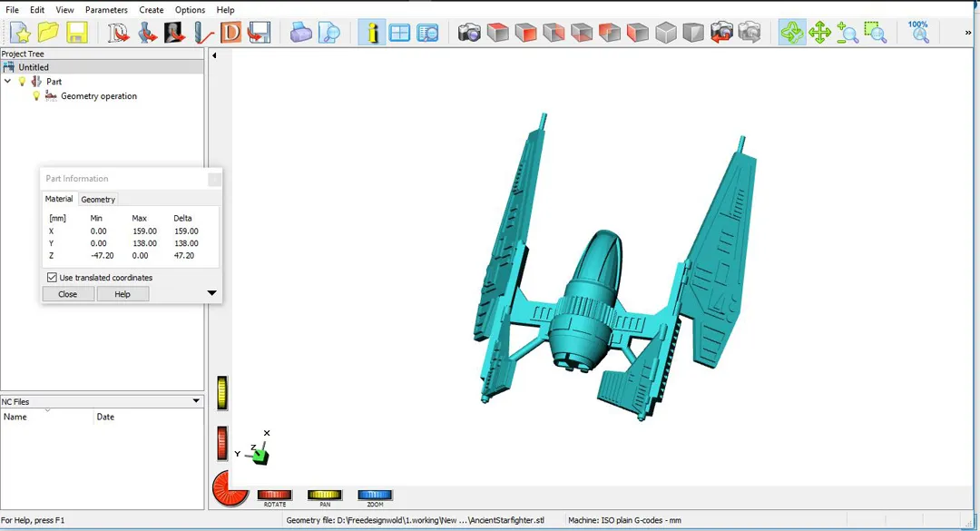Uncheck Use translated coordinates
Image resolution: width=980 pixels, height=531 pixels.
[x=52, y=277]
